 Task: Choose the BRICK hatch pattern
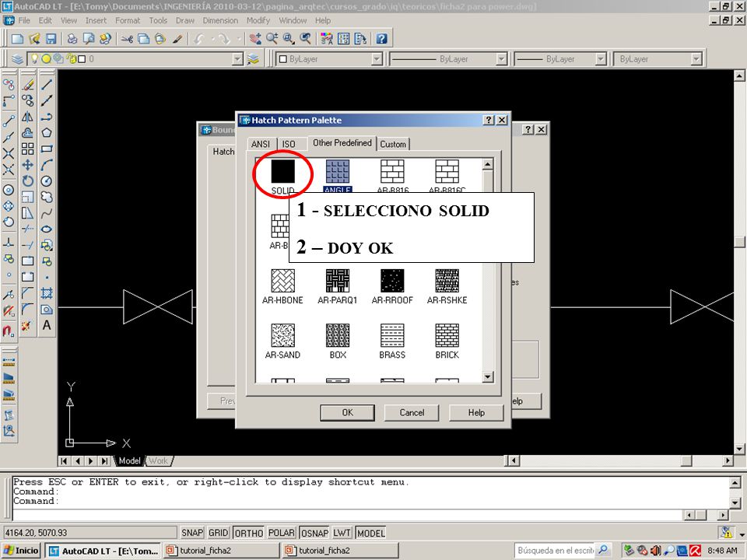(x=447, y=336)
